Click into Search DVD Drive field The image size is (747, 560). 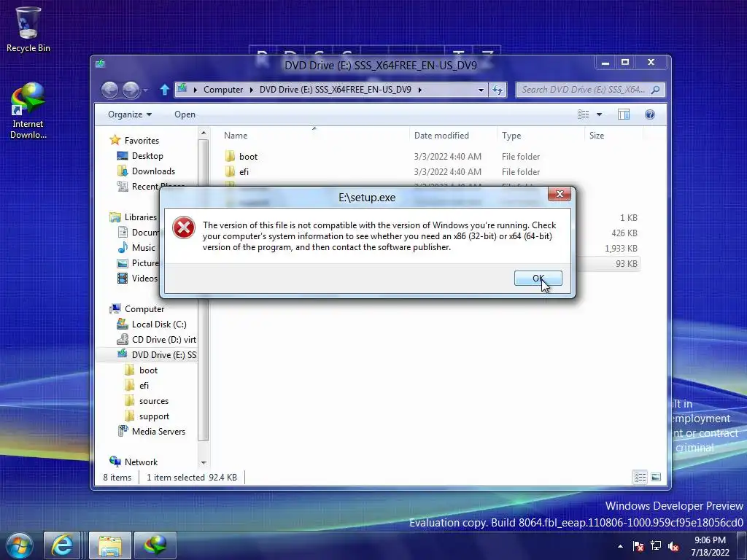(583, 90)
